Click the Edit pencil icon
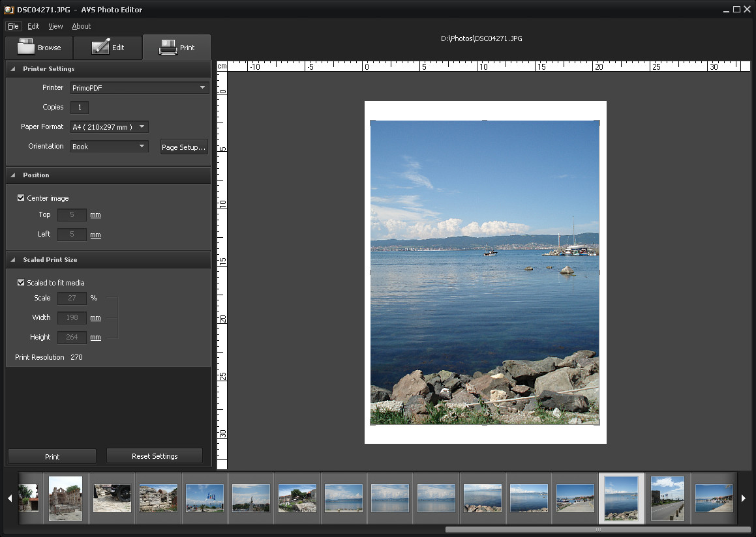 [x=100, y=47]
